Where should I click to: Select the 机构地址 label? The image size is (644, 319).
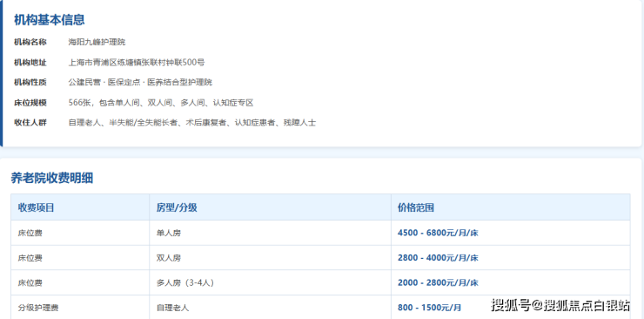tap(30, 63)
